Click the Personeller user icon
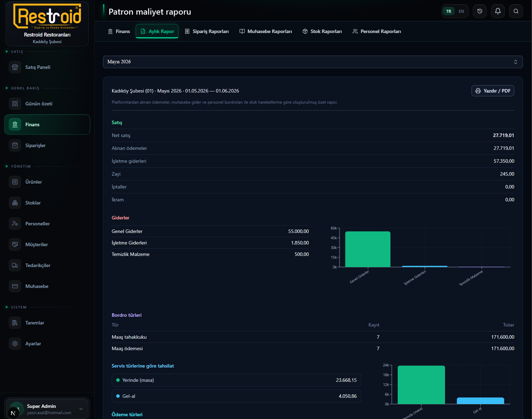532x419 pixels. (15, 224)
